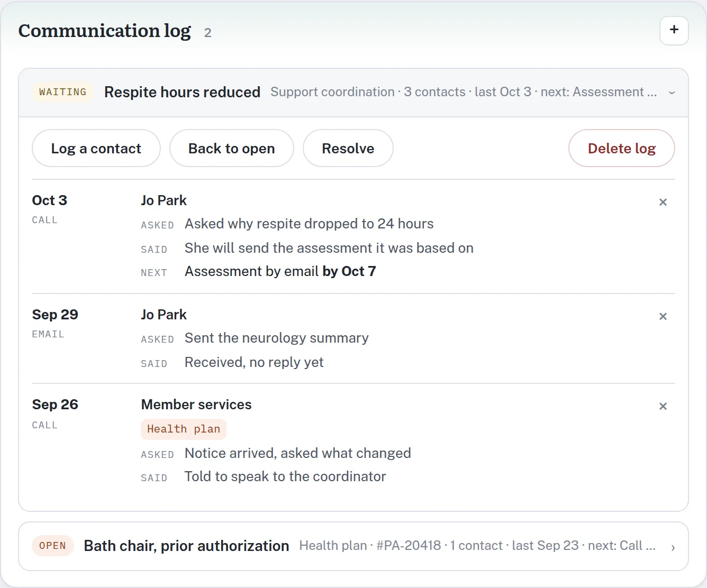Viewport: 707px width, 588px height.
Task: Click the Sep 26 date label
Action: pyautogui.click(x=55, y=405)
